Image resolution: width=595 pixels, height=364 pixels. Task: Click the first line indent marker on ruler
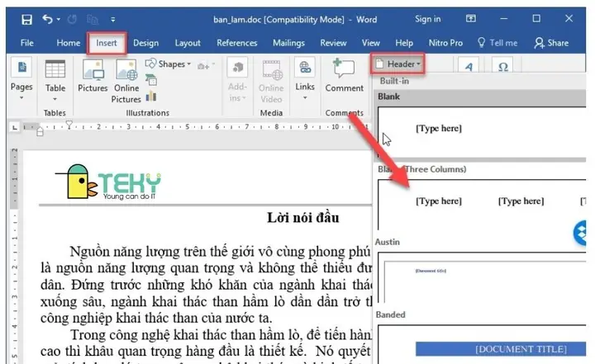[x=69, y=124]
